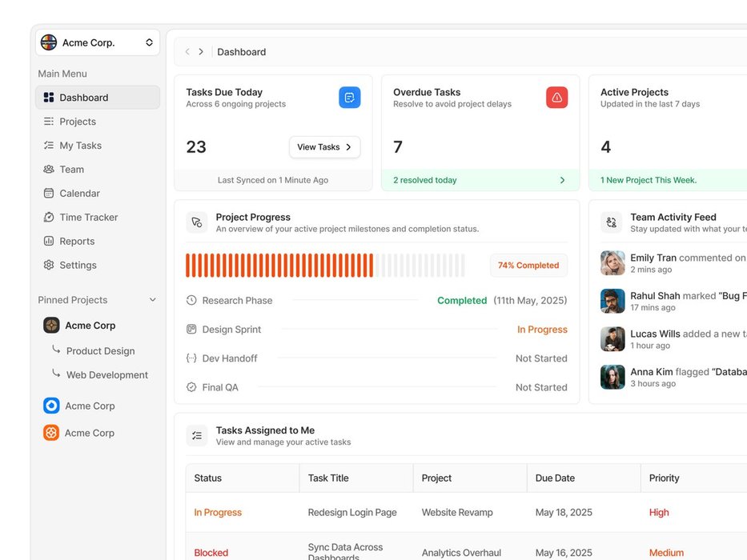Click the orange Acme Corp pinned project icon
The width and height of the screenshot is (747, 560).
[51, 433]
